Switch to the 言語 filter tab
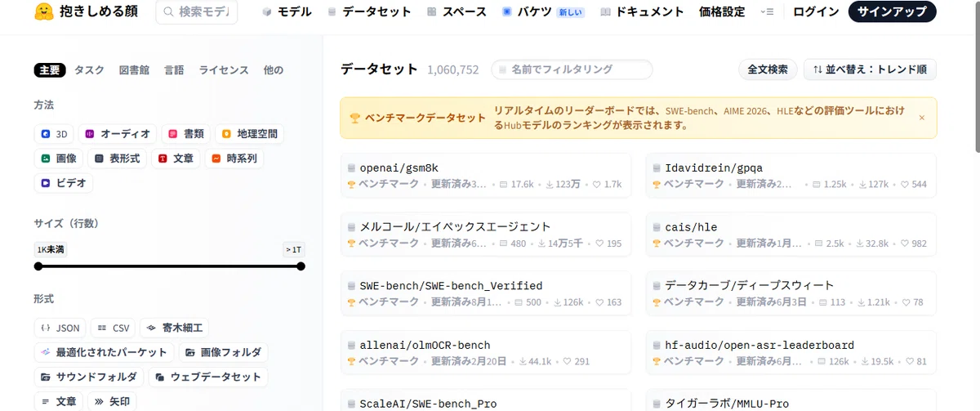Viewport: 980px width, 411px height. (174, 70)
